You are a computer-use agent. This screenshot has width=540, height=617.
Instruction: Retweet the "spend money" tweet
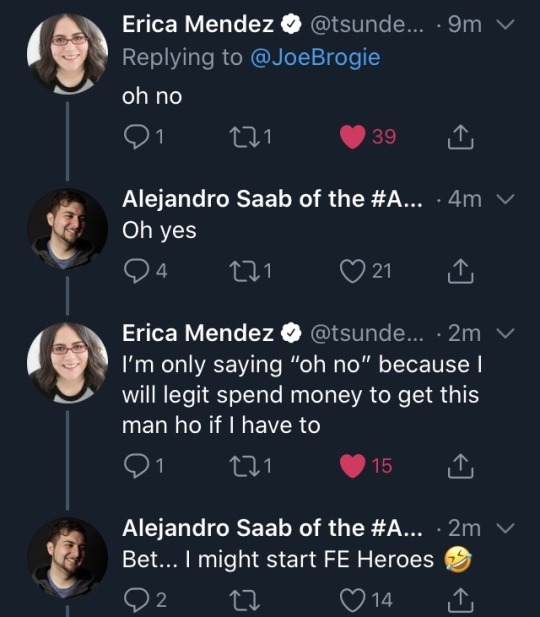coord(244,466)
